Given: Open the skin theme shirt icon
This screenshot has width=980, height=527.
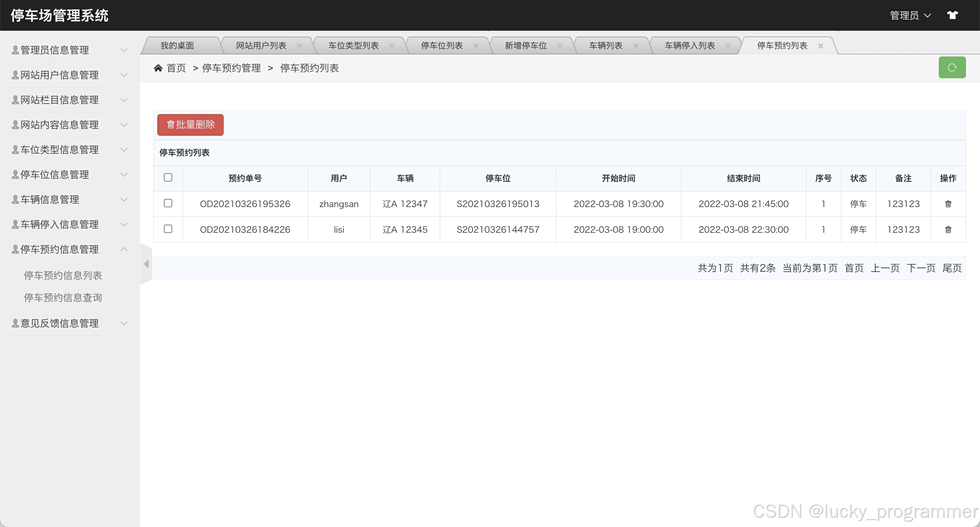Looking at the screenshot, I should [952, 15].
